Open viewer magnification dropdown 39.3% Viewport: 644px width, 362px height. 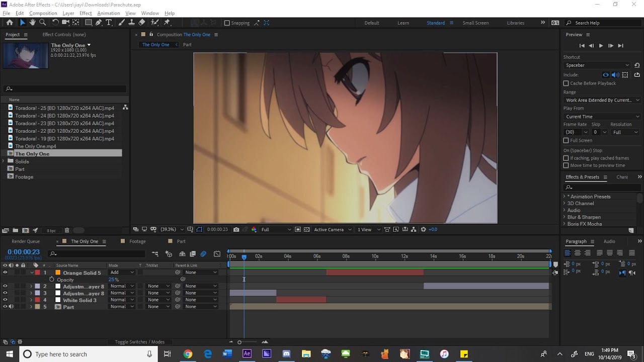click(x=171, y=229)
